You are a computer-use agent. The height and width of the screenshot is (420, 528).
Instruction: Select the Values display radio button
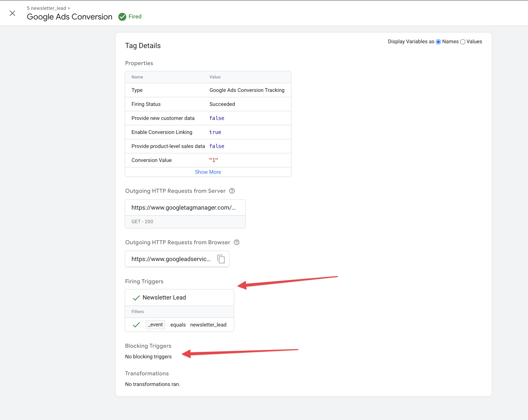tap(463, 42)
